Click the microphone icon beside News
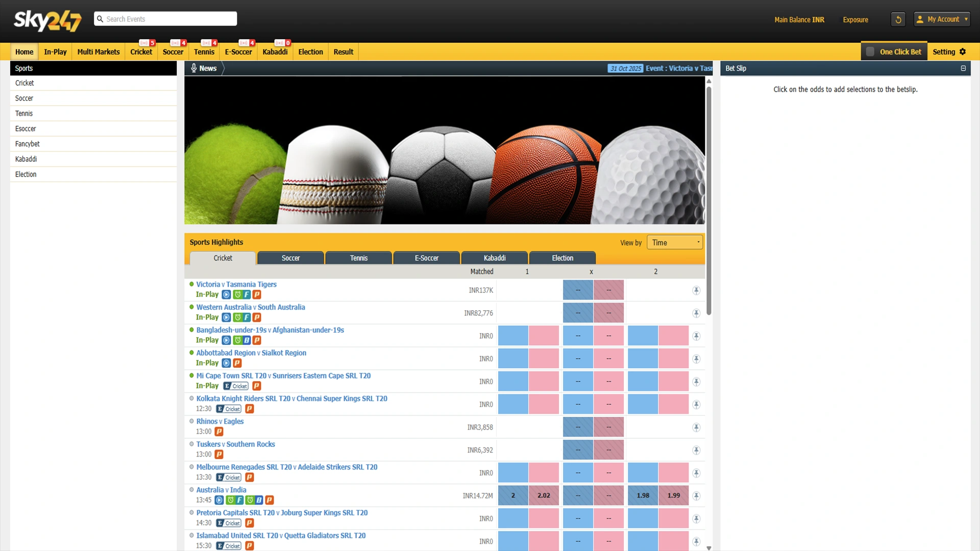Screen dimensions: 980x551 [x=194, y=68]
